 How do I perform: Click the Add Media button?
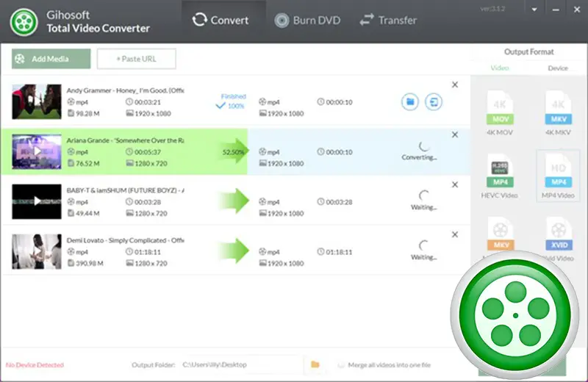[x=51, y=59]
